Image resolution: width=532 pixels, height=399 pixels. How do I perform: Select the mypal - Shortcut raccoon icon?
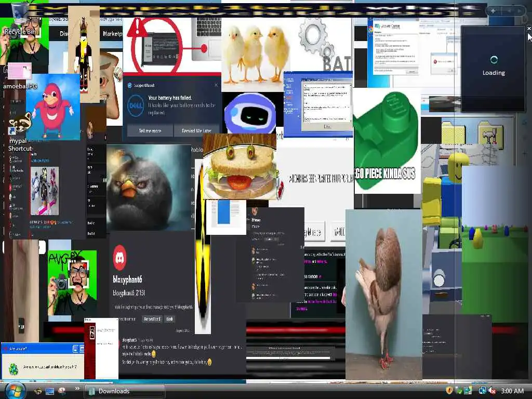click(20, 132)
